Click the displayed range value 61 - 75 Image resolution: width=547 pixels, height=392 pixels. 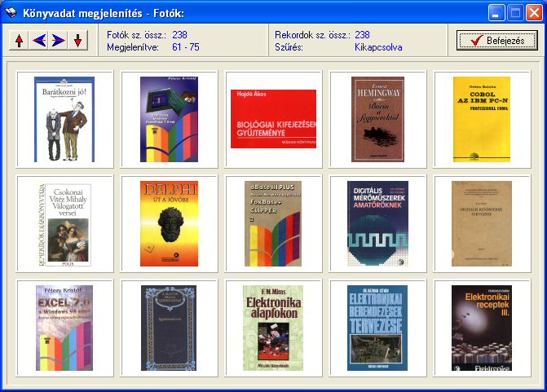coord(186,47)
